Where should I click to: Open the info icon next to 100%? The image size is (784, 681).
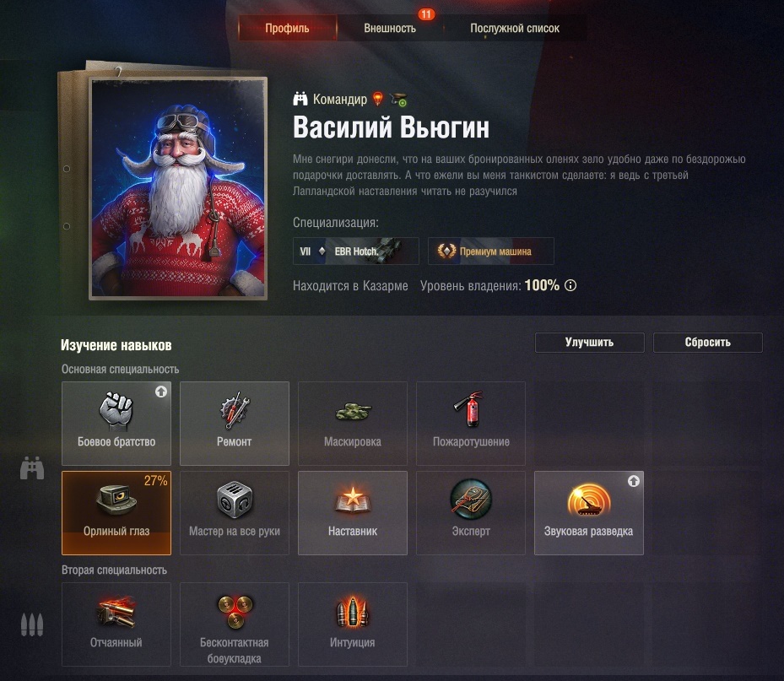(570, 285)
